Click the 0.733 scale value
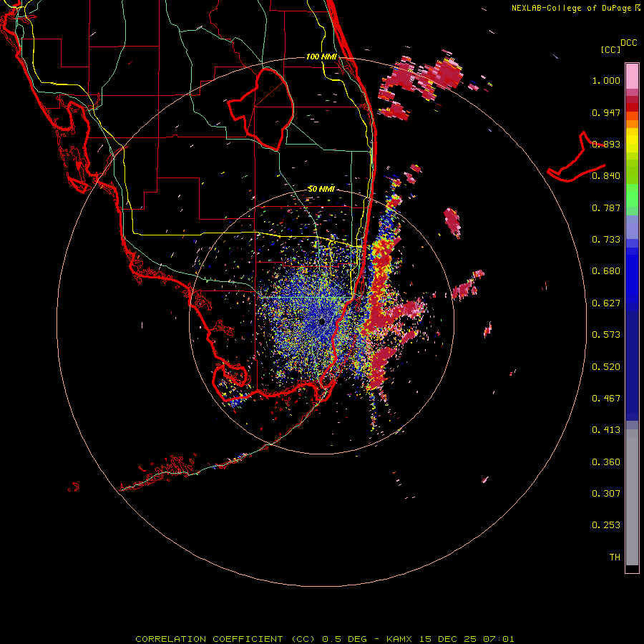The height and width of the screenshot is (644, 644). [606, 240]
